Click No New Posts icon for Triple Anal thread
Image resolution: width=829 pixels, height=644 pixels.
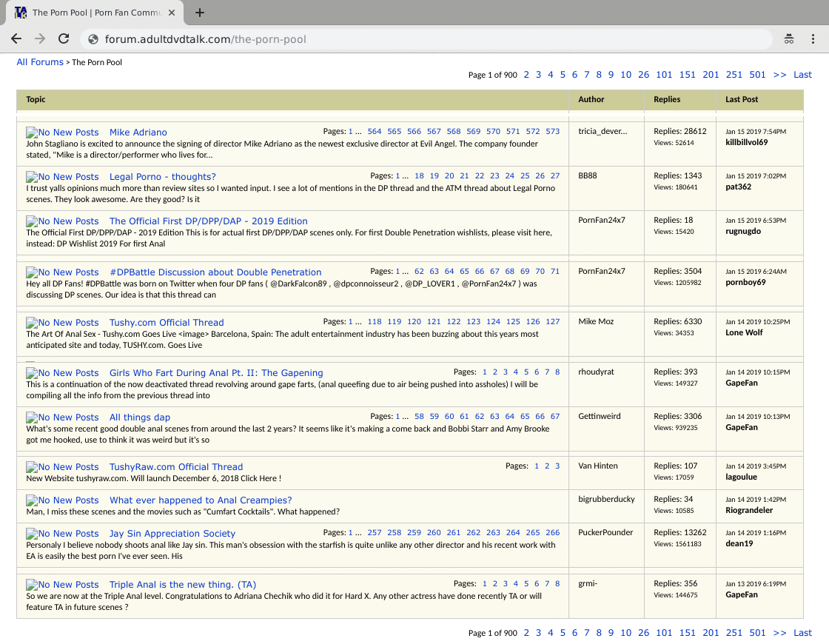click(x=62, y=584)
